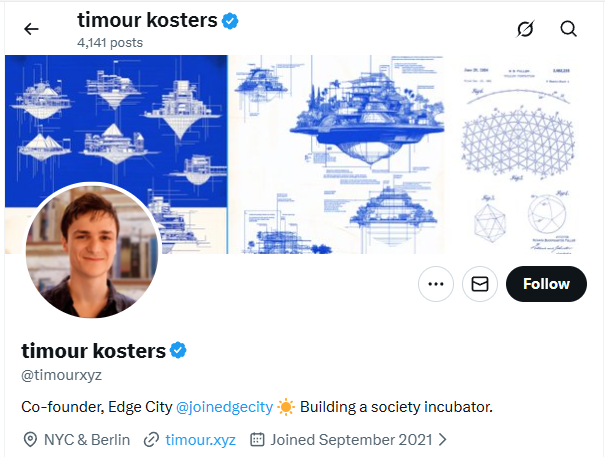Go back using the left arrow
Image resolution: width=605 pixels, height=457 pixels.
coord(31,29)
